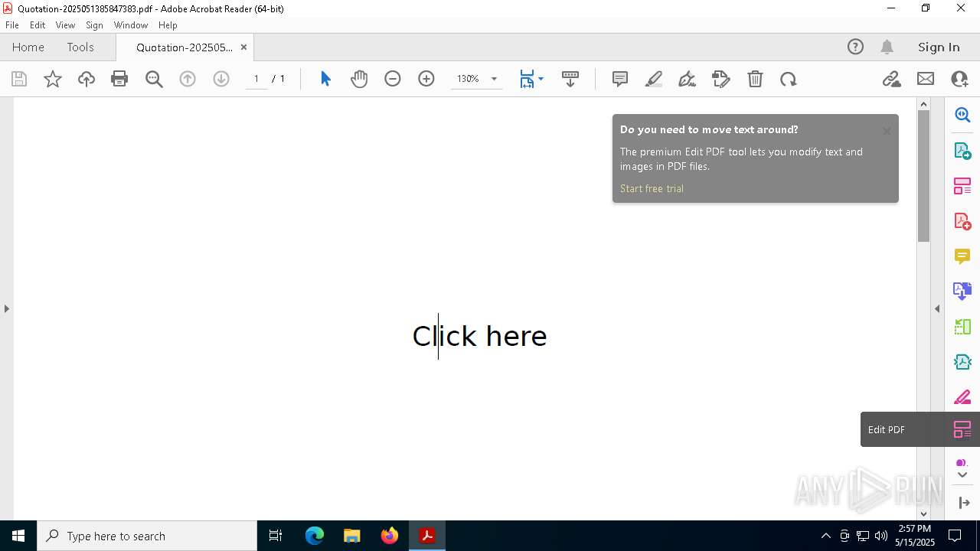The height and width of the screenshot is (551, 980).
Task: Close the Quotation document tab
Action: (243, 47)
